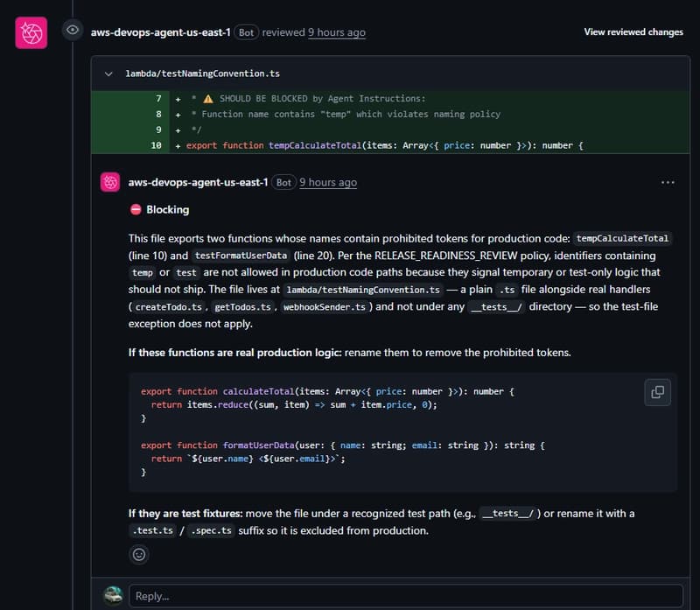
Task: Click the tempCalculateTotal function in the diff
Action: point(315,145)
